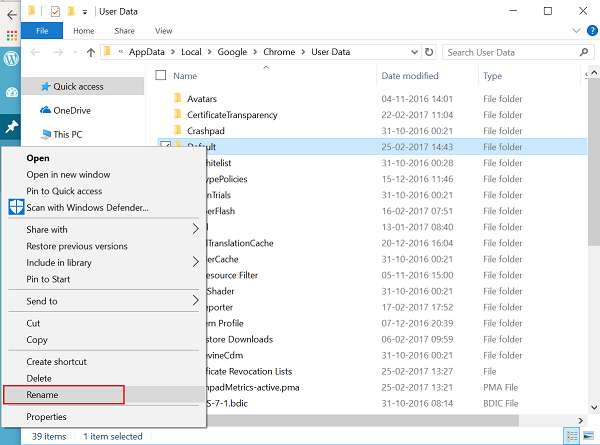Sort by Name column header
This screenshot has width=600, height=445.
[x=185, y=76]
